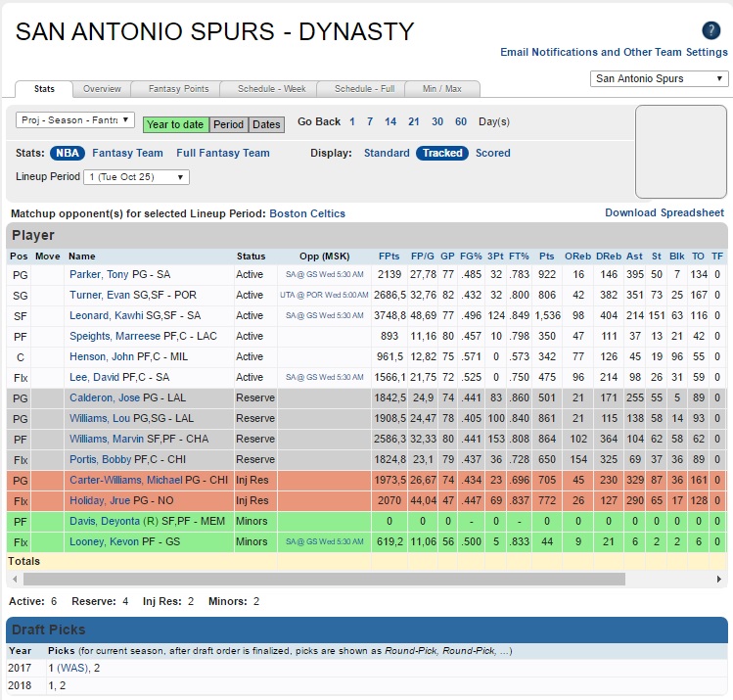The height and width of the screenshot is (700, 733).
Task: Sort by OReb column header
Action: click(577, 257)
